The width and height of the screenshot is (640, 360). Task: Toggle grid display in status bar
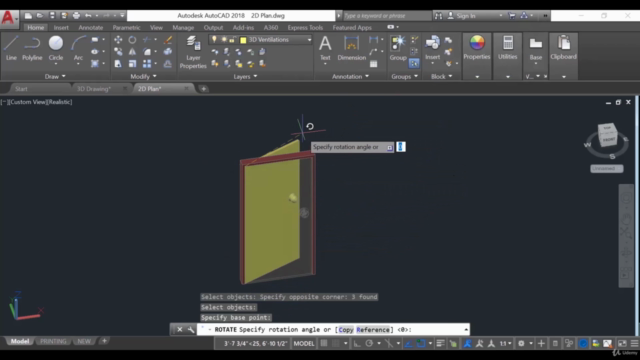click(324, 343)
